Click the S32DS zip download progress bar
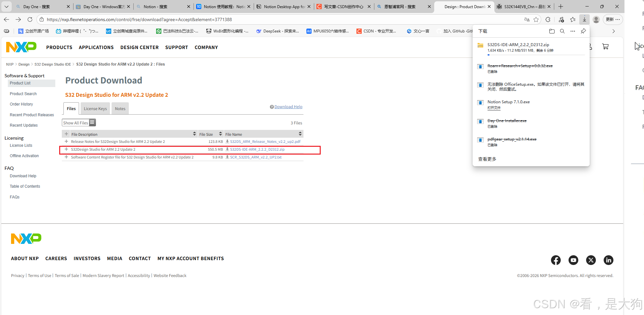This screenshot has width=644, height=315. pyautogui.click(x=536, y=55)
